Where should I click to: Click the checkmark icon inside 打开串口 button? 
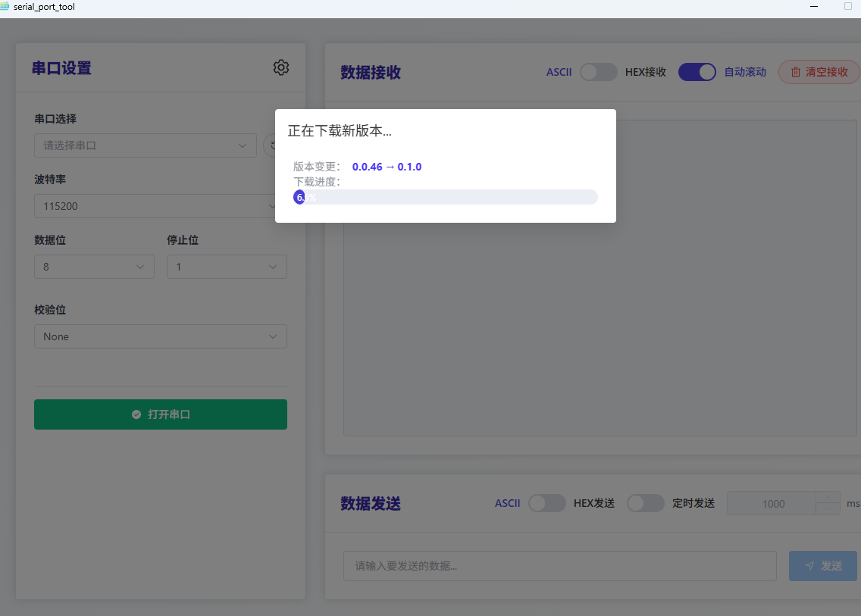tap(136, 414)
